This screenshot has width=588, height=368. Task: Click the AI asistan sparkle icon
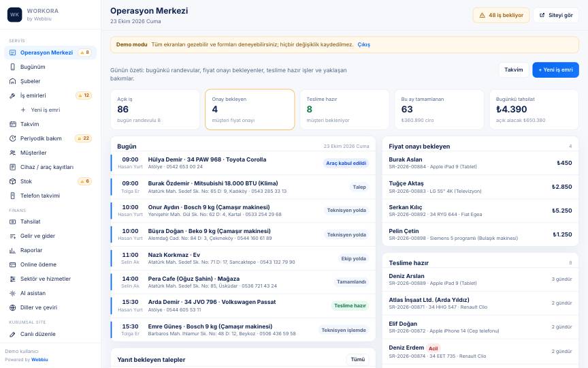12,293
